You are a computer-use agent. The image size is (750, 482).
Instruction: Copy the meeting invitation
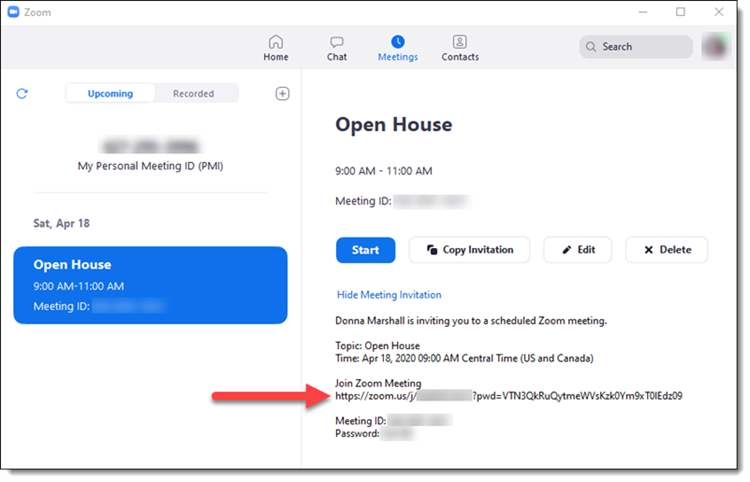[469, 250]
